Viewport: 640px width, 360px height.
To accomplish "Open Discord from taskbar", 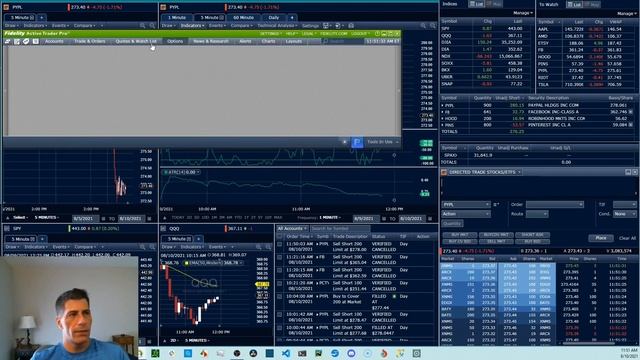I will (351, 353).
